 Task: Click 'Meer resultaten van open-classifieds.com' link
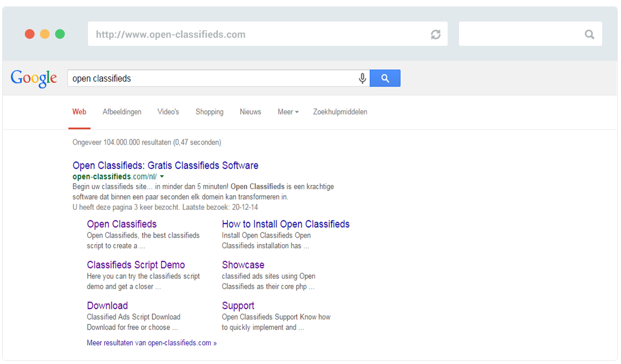tap(152, 343)
